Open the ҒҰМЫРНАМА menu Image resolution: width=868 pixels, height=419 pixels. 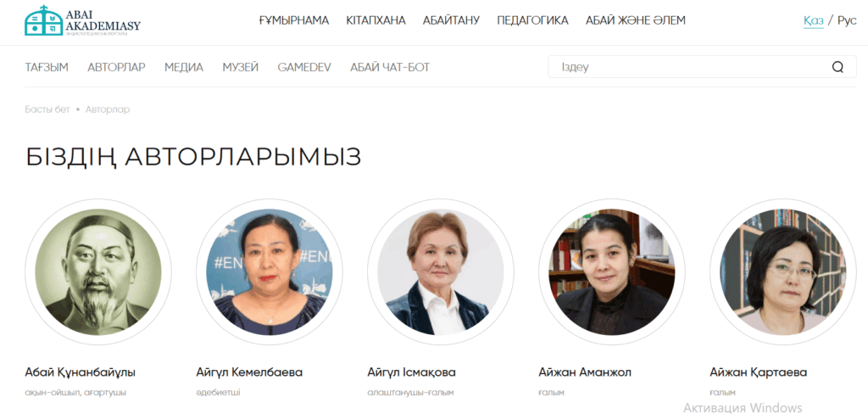(x=294, y=20)
